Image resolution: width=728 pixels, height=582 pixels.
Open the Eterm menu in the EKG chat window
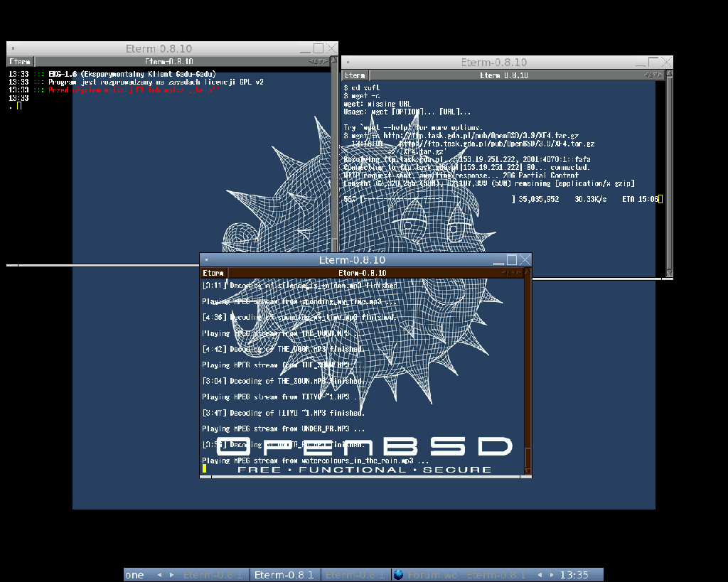tap(19, 61)
